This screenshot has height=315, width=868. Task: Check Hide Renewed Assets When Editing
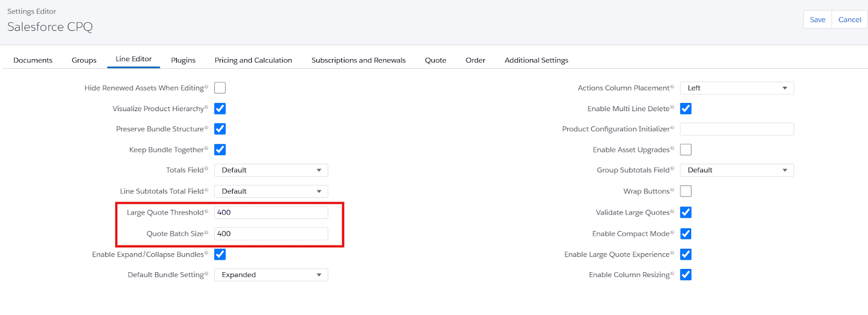coord(220,88)
